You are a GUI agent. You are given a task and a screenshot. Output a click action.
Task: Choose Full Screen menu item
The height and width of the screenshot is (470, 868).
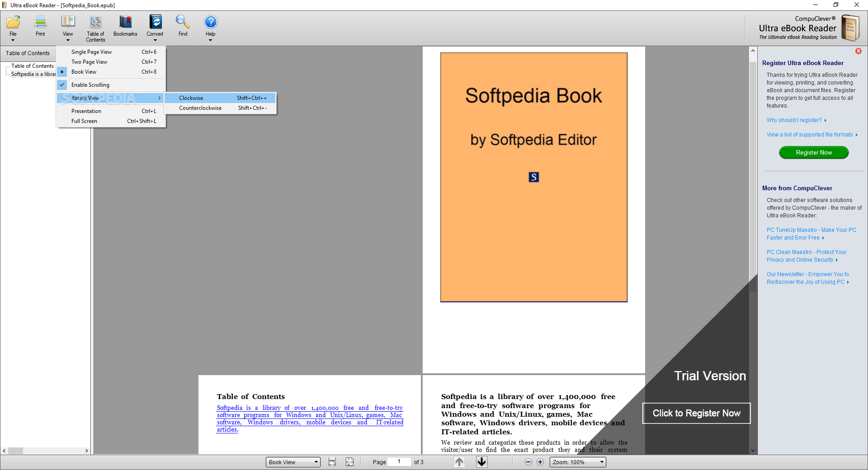coord(111,121)
